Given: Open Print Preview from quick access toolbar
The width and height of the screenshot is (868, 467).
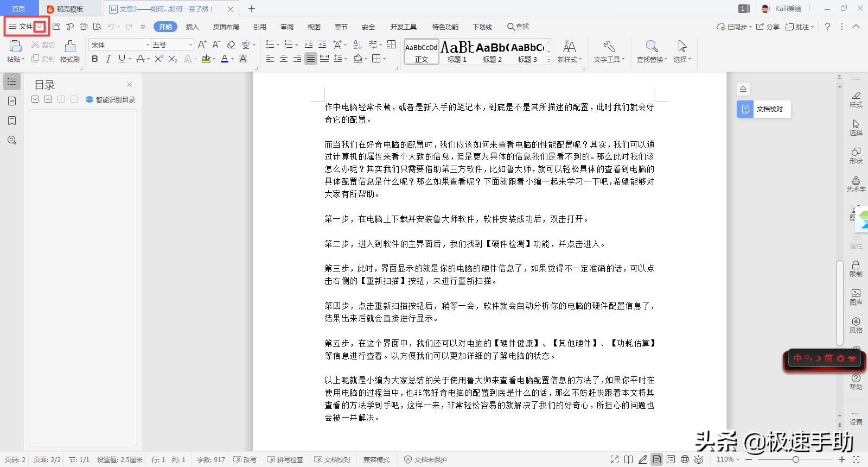Looking at the screenshot, I should 97,27.
